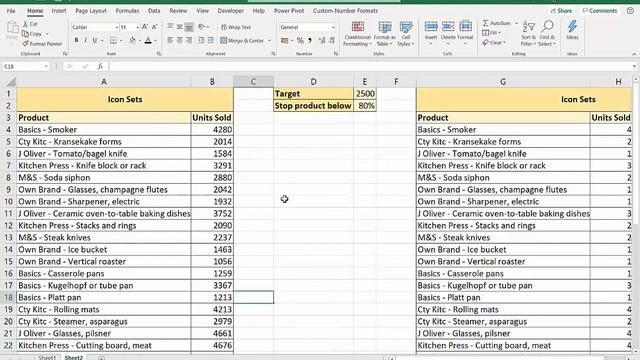This screenshot has width=640, height=360.
Task: Click Increase Decimal icon
Action: tap(322, 40)
